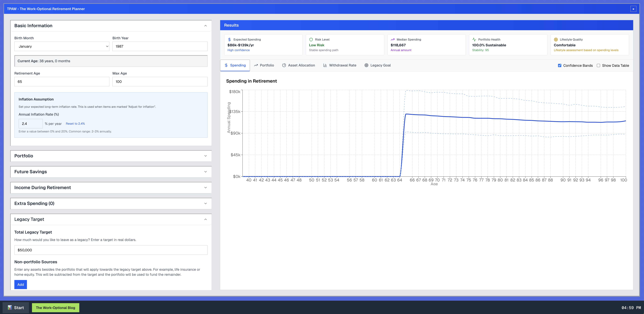Switch to the Portfolio chart tab
The width and height of the screenshot is (644, 314).
[264, 65]
